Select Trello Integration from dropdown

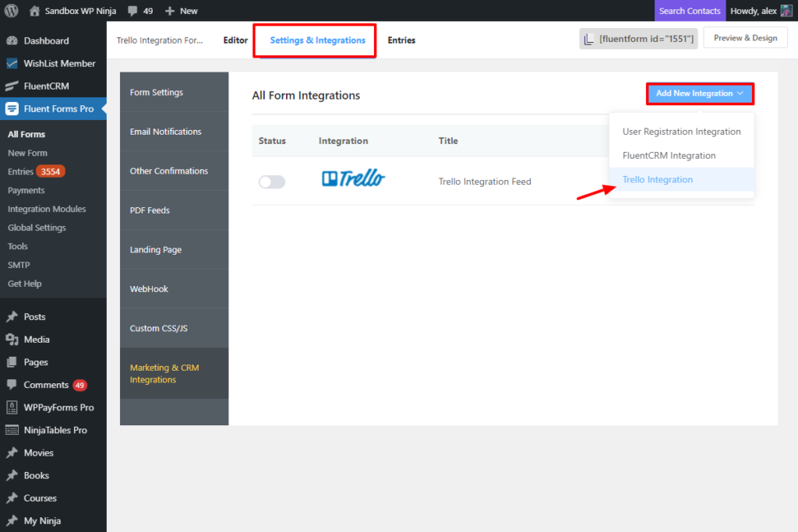point(681,179)
